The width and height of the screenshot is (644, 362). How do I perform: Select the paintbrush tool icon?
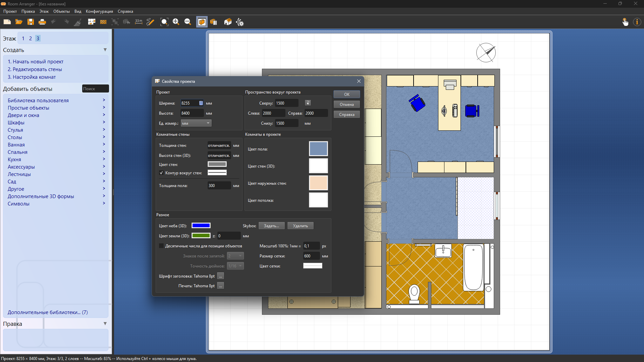(x=78, y=22)
